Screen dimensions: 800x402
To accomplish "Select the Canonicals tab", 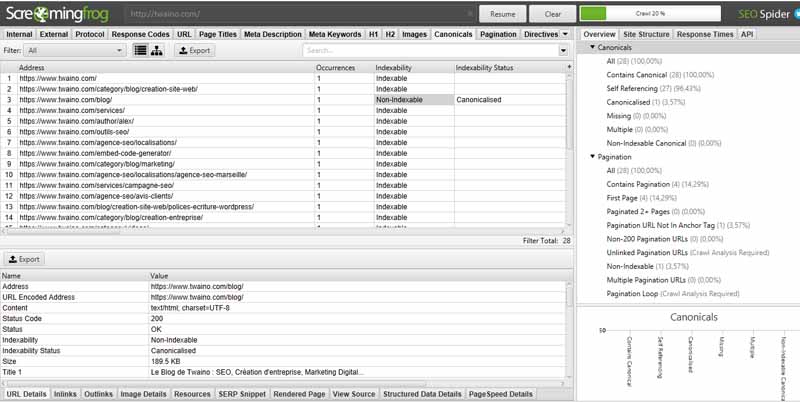I will (x=453, y=34).
